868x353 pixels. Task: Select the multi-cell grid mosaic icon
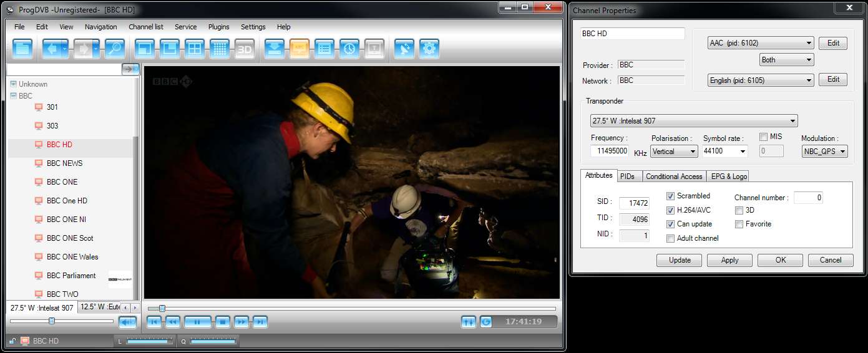click(220, 49)
